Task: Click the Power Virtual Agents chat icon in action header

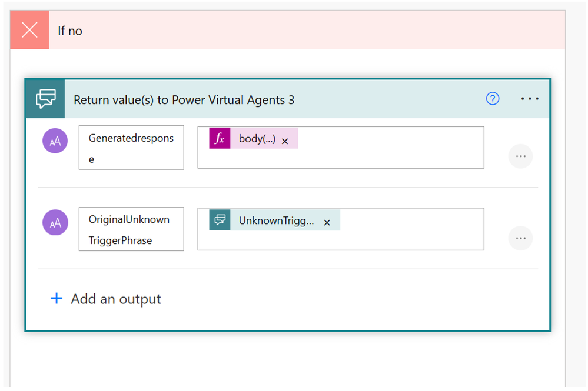Action: coord(45,99)
